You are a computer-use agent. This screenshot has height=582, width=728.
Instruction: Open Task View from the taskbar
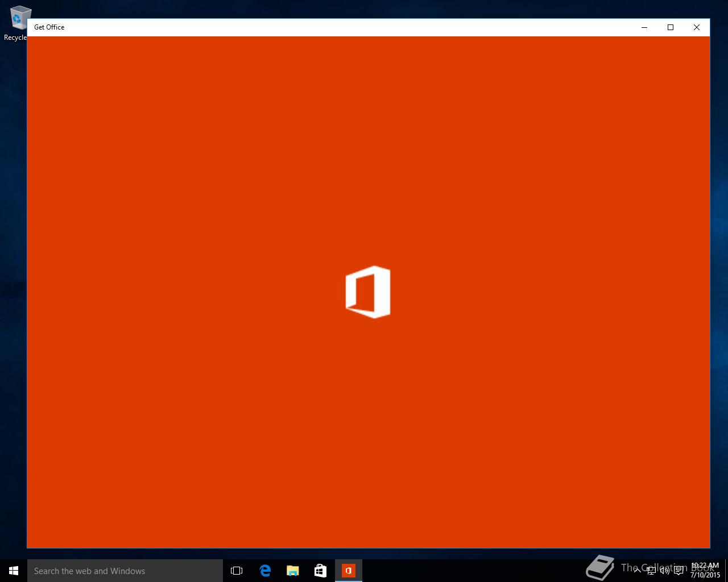click(x=237, y=571)
